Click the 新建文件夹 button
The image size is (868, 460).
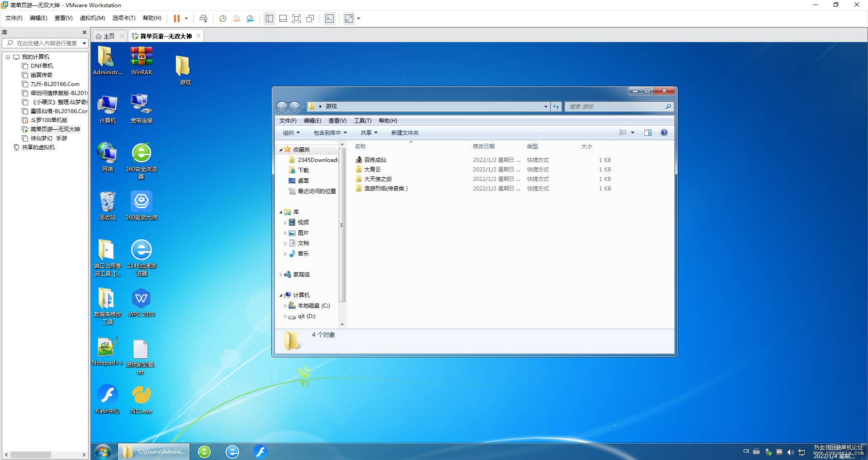coord(405,133)
